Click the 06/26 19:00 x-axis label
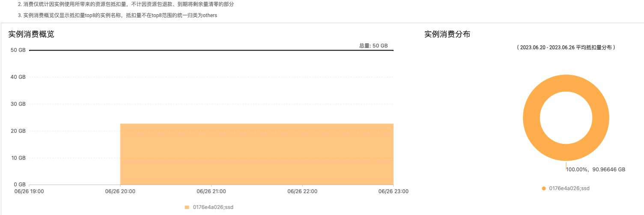Screen dimensions: 644x215 pyautogui.click(x=29, y=191)
